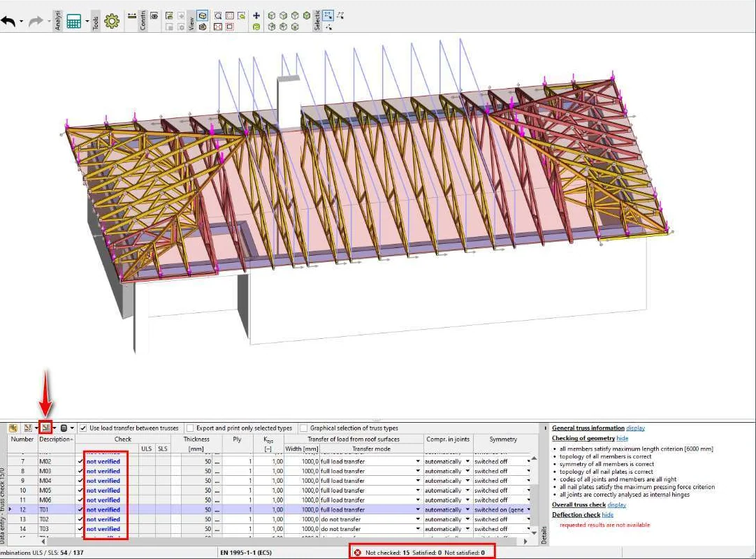Toggle 'Use load transfer between trusses' checkbox
Screen dimensions: 756x559
click(x=83, y=428)
